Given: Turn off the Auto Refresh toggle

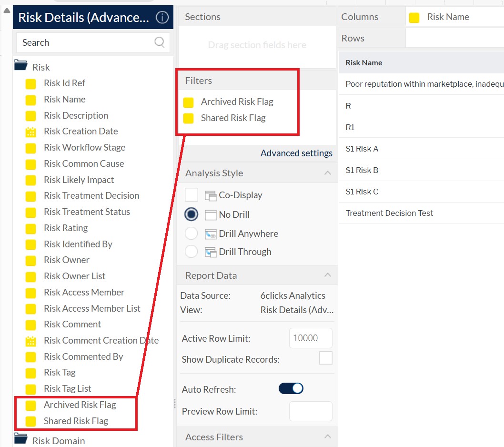Looking at the screenshot, I should (x=291, y=388).
